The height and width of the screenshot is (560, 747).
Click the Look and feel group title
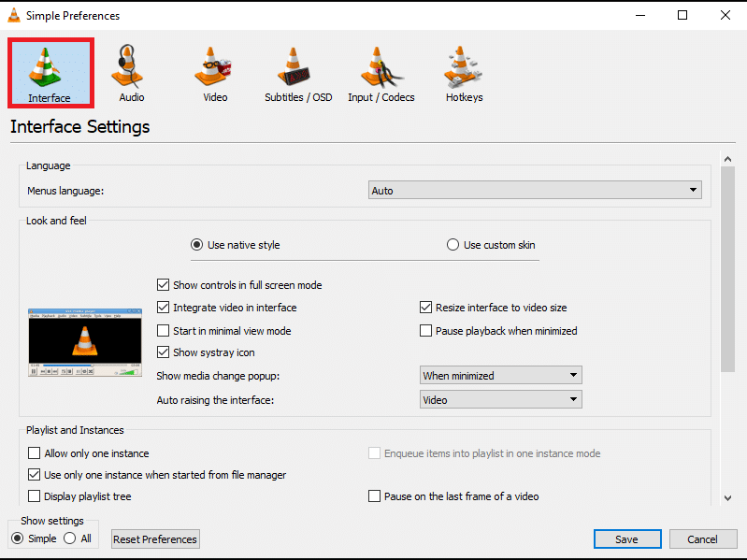click(56, 221)
